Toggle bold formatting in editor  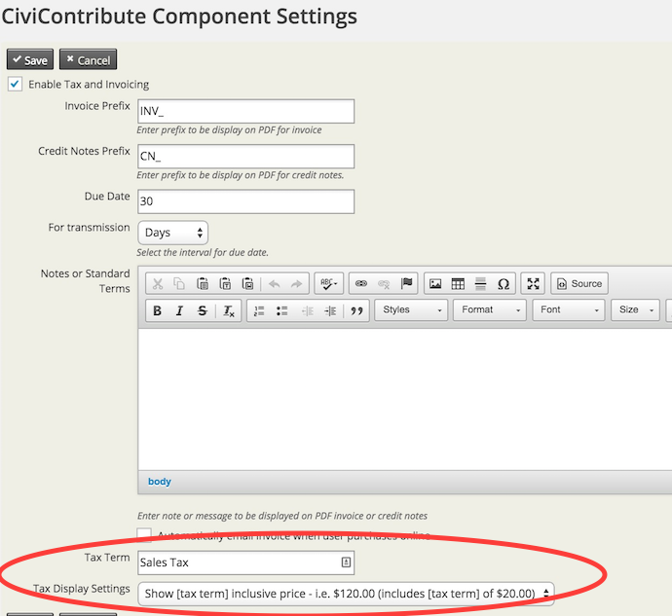coord(158,310)
